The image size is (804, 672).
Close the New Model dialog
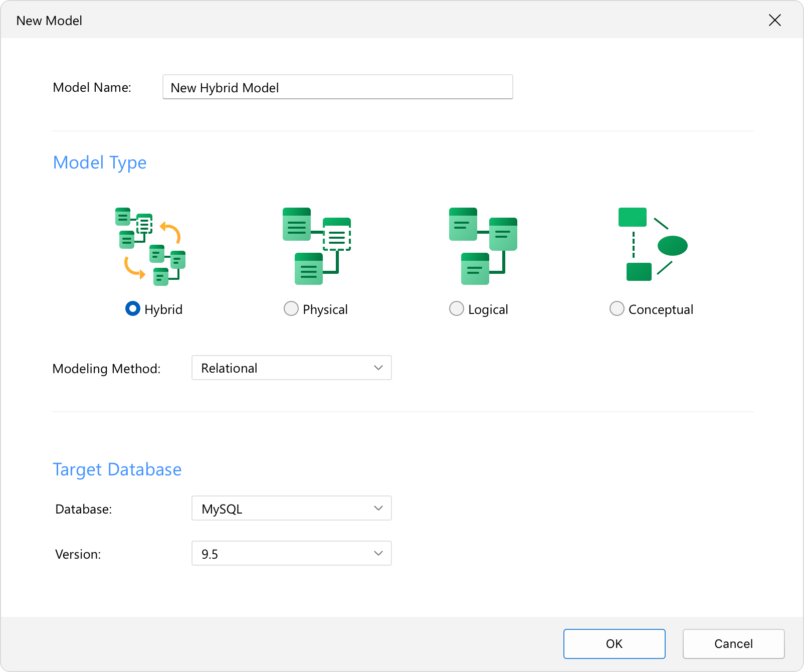(x=775, y=20)
